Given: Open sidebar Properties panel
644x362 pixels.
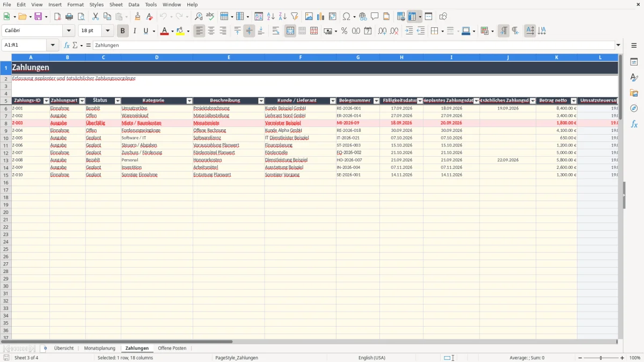Looking at the screenshot, I should click(634, 62).
